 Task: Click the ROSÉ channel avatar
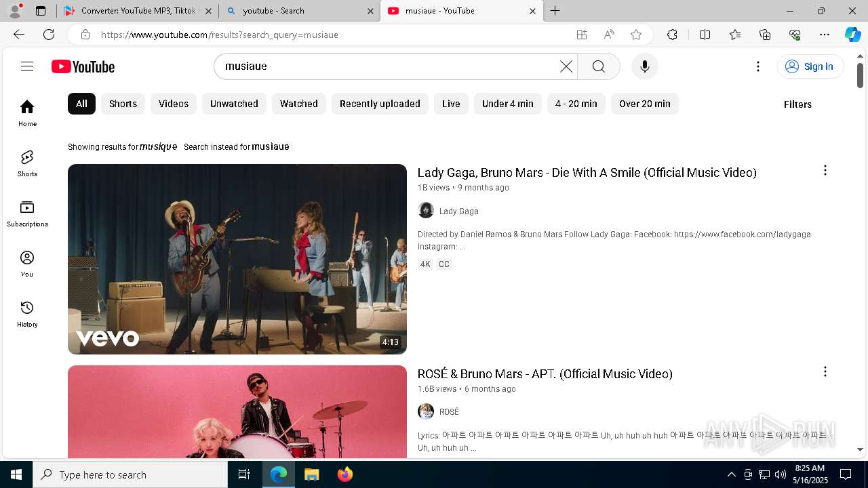pos(426,411)
